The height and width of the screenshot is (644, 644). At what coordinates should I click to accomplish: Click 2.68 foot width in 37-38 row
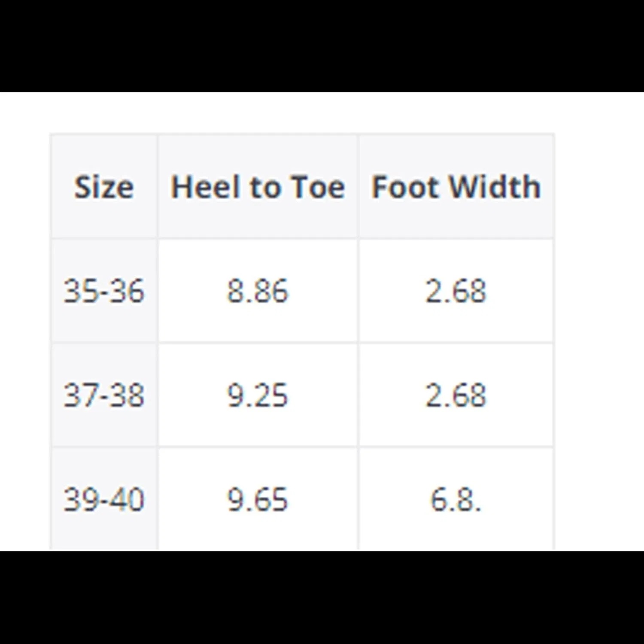click(456, 395)
